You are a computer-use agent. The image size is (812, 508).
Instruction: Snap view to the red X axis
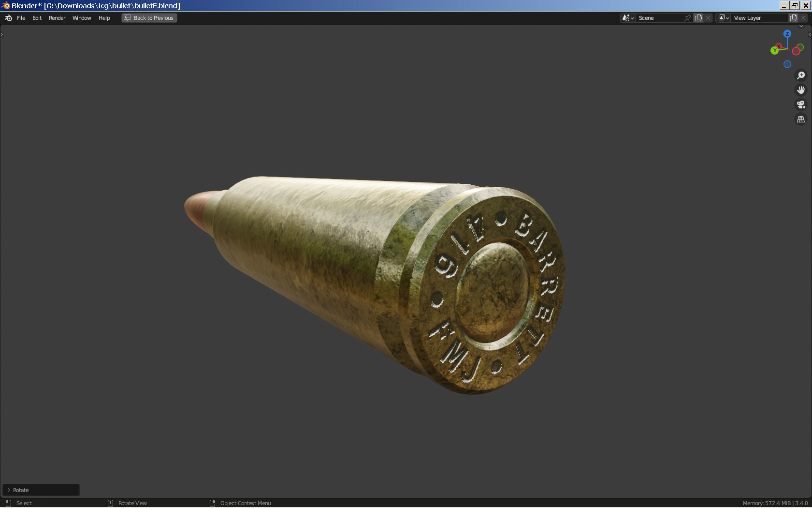pos(779,46)
